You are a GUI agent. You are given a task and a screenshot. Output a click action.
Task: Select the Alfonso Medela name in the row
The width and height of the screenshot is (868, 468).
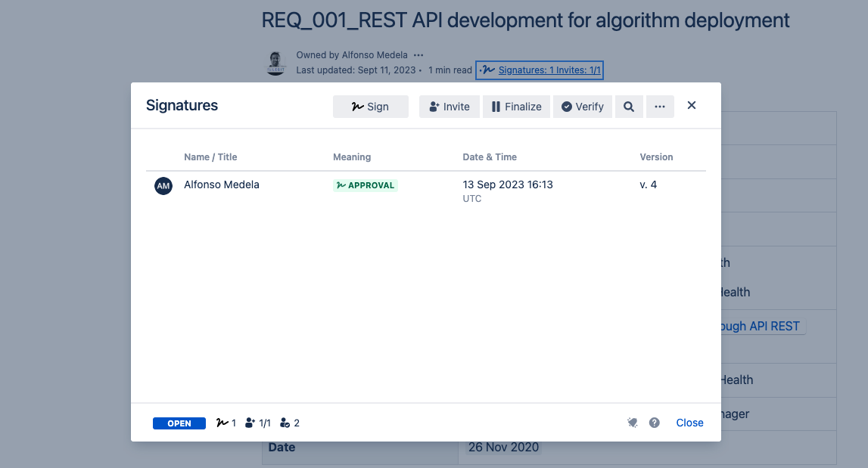(222, 185)
